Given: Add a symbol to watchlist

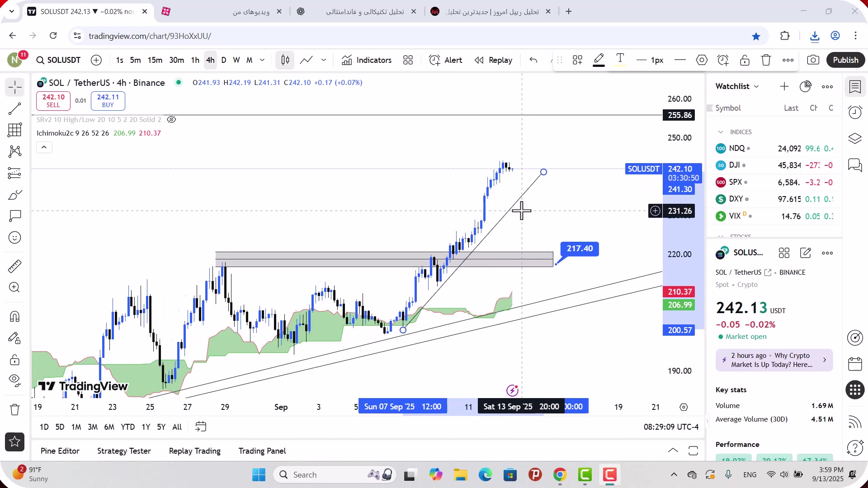Looking at the screenshot, I should click(784, 86).
